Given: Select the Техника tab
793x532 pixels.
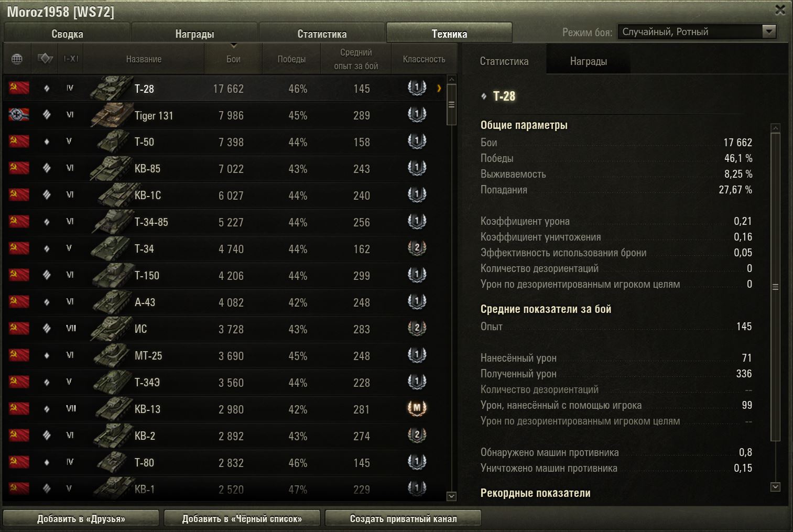Looking at the screenshot, I should click(x=449, y=34).
